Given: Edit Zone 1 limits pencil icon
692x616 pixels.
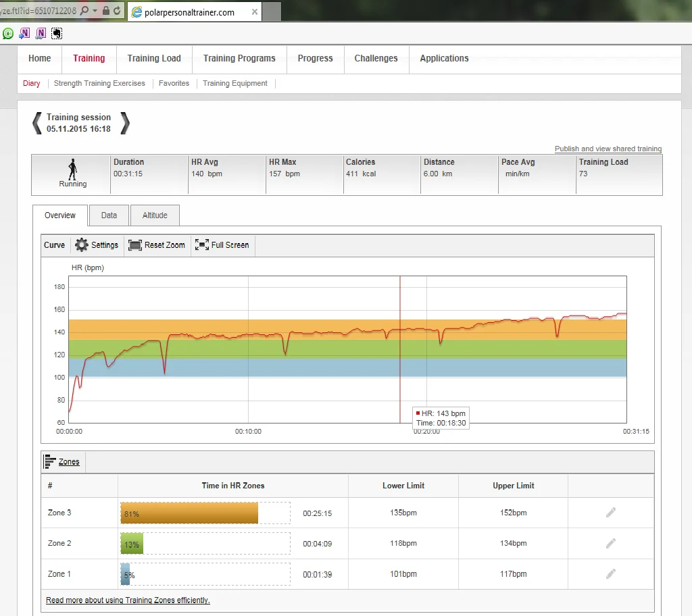Looking at the screenshot, I should (x=610, y=574).
